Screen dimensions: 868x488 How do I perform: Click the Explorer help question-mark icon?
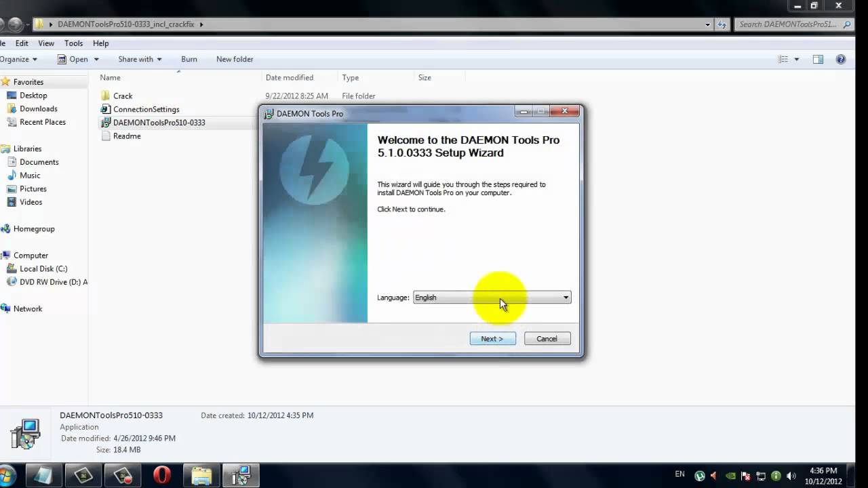(841, 59)
